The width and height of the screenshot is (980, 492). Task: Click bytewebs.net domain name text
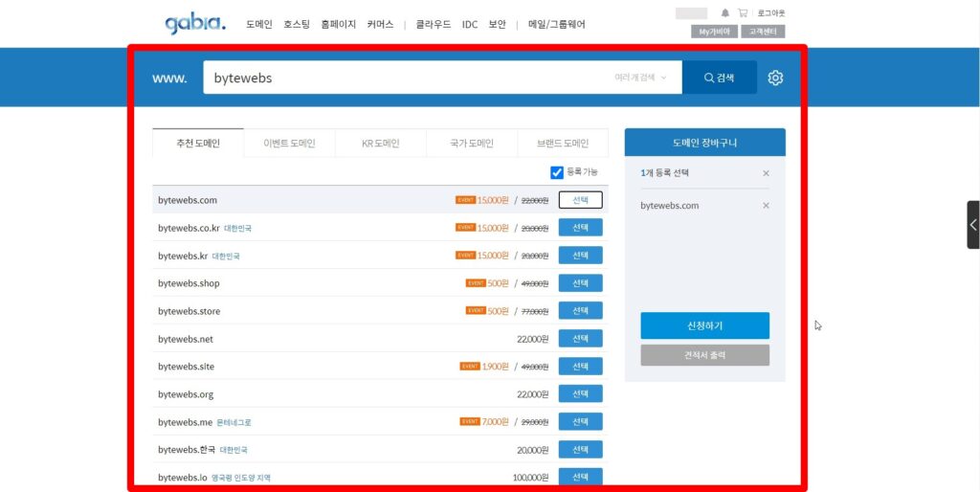click(186, 340)
